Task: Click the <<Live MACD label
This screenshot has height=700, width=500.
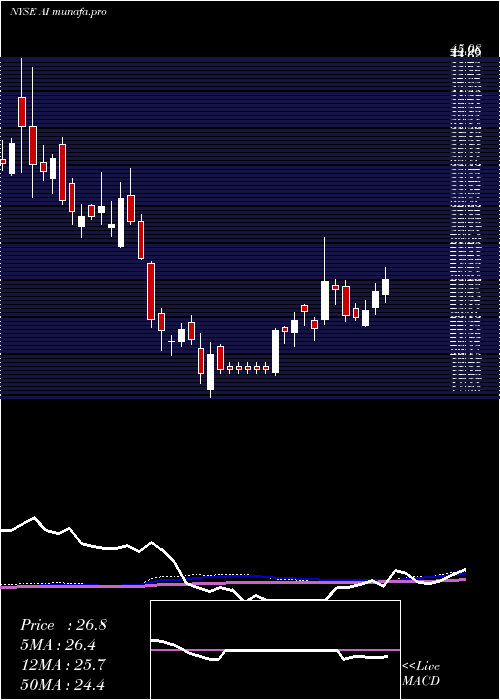Action: tap(421, 673)
